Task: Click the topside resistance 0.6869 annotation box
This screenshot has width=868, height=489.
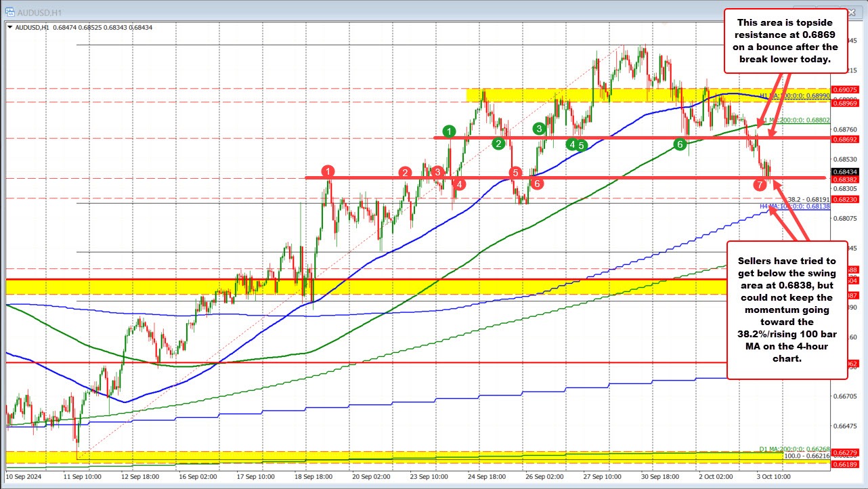Action: (x=786, y=41)
